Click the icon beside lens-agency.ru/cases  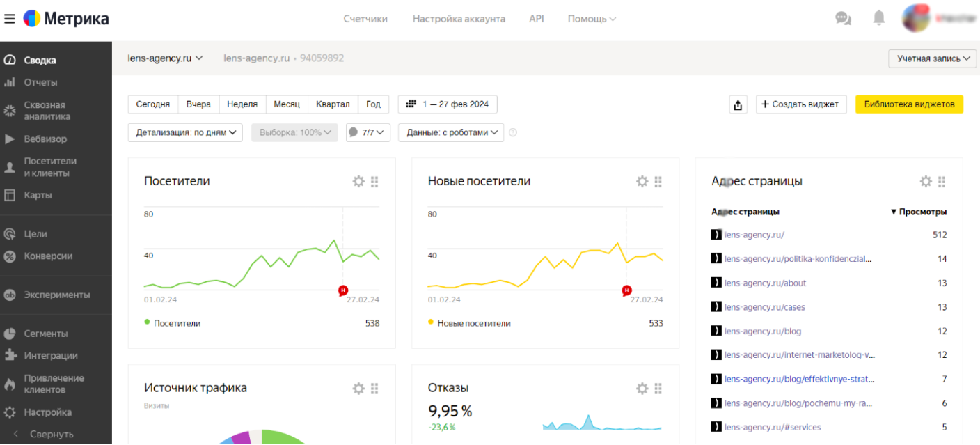pos(716,307)
